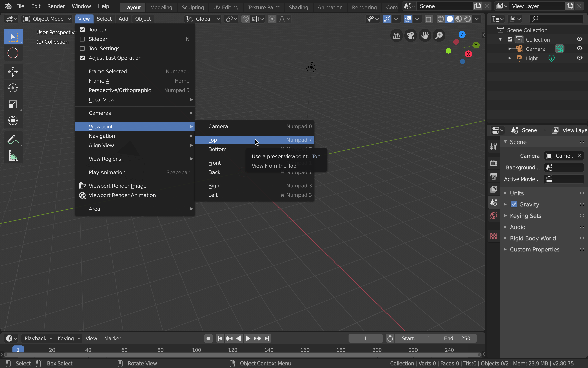Choose Bottom viewpoint from submenu

(x=254, y=149)
